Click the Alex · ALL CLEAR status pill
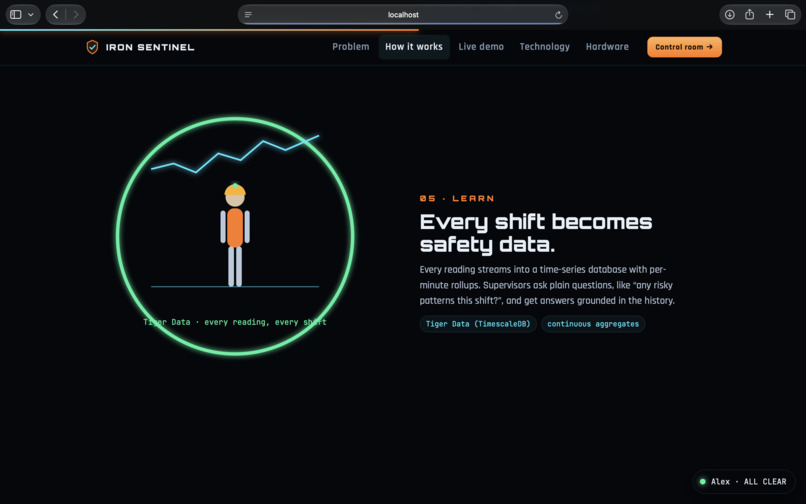Viewport: 806px width, 504px height. (743, 482)
